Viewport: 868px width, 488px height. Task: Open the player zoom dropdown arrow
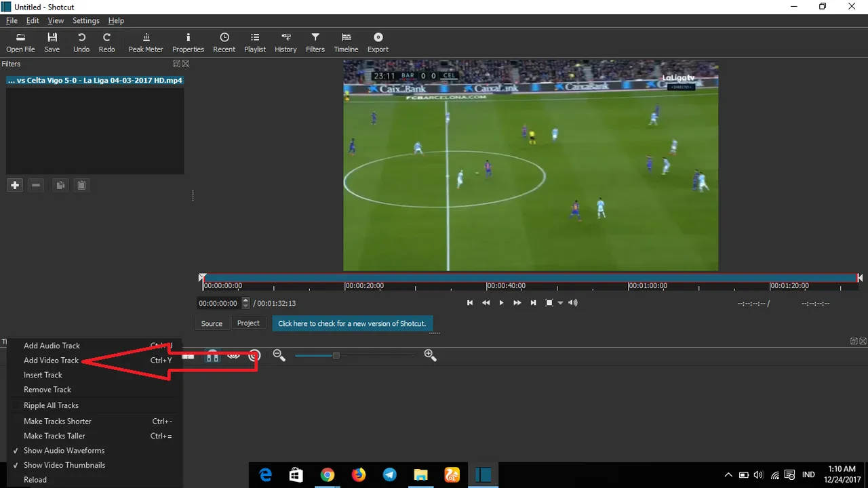560,304
